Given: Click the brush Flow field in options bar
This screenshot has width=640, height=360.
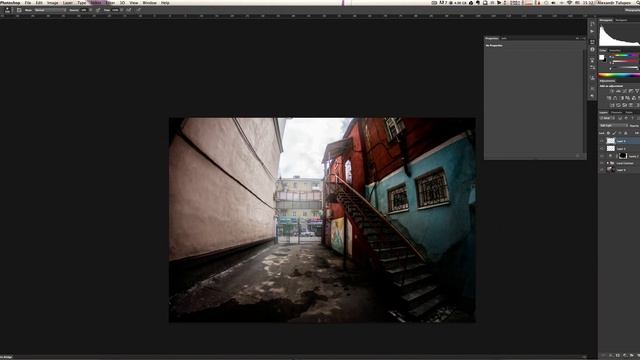Looking at the screenshot, I should click(x=116, y=10).
